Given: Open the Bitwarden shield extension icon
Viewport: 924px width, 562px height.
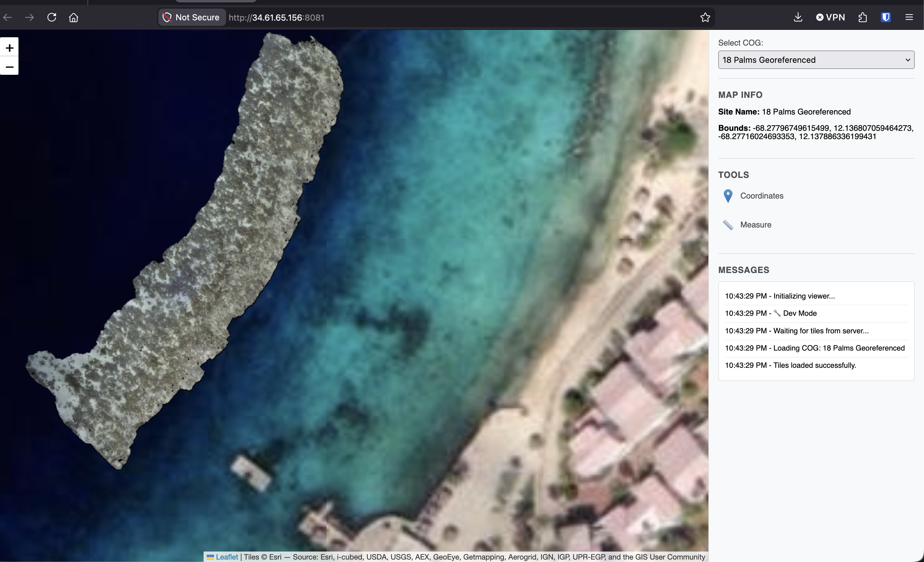Looking at the screenshot, I should tap(886, 17).
